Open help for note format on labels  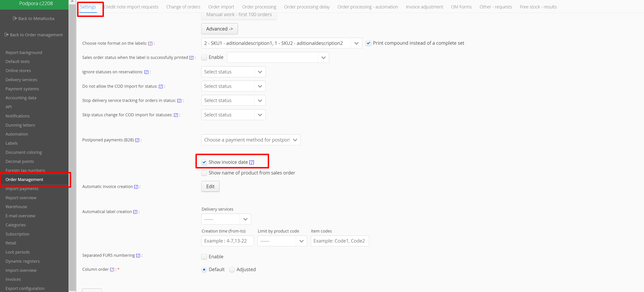click(150, 43)
